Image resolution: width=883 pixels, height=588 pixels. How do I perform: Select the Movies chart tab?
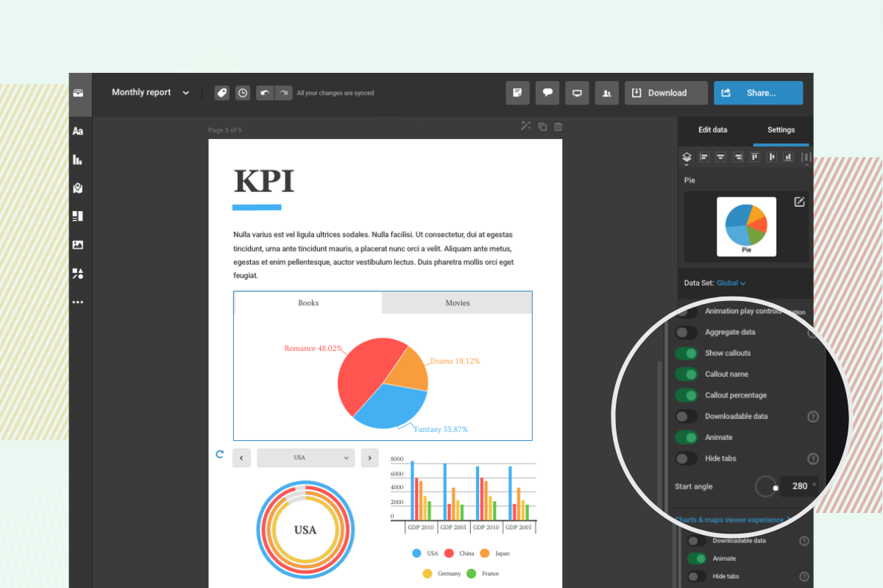tap(457, 303)
